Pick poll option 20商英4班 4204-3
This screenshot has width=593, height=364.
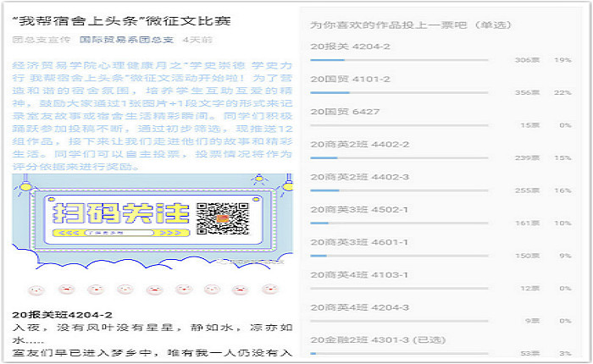coord(360,307)
